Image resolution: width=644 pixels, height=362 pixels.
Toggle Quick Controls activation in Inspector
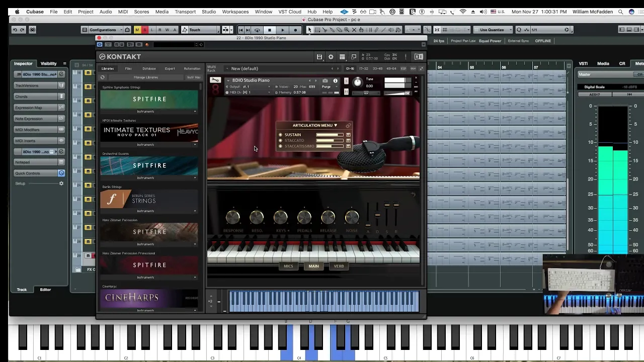(x=61, y=173)
